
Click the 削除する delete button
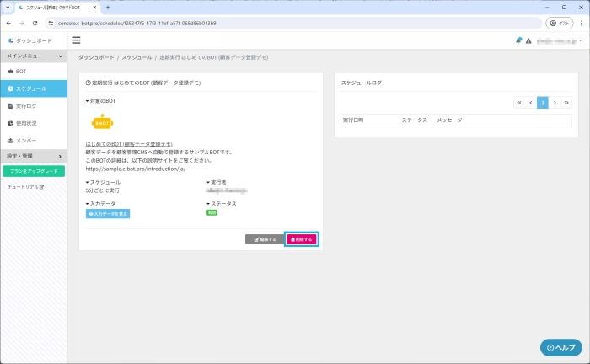(x=301, y=239)
